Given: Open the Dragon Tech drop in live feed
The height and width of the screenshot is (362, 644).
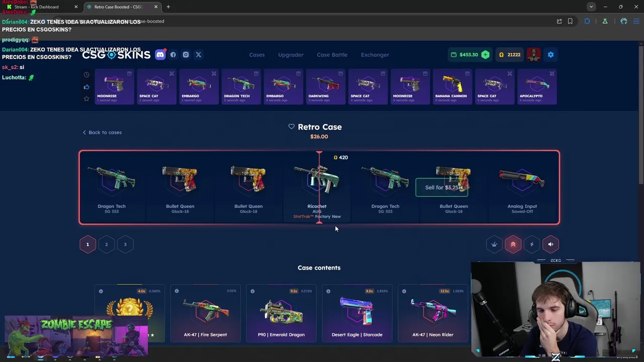Looking at the screenshot, I should (x=240, y=87).
